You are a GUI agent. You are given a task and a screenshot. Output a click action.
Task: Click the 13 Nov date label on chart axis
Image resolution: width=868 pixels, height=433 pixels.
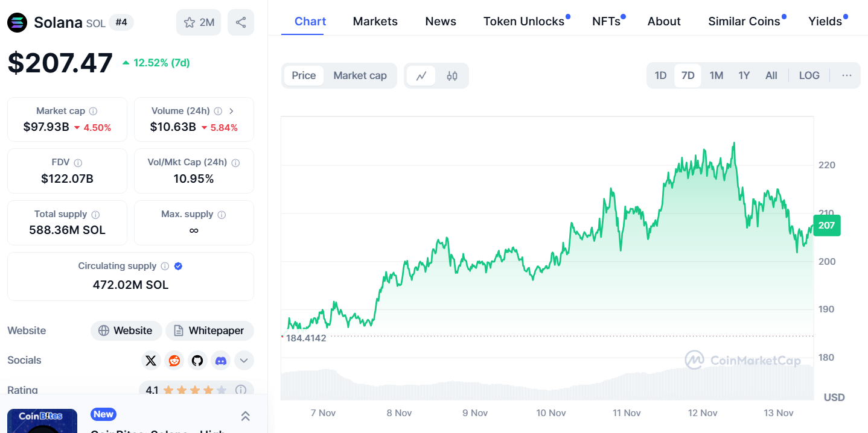pos(779,413)
